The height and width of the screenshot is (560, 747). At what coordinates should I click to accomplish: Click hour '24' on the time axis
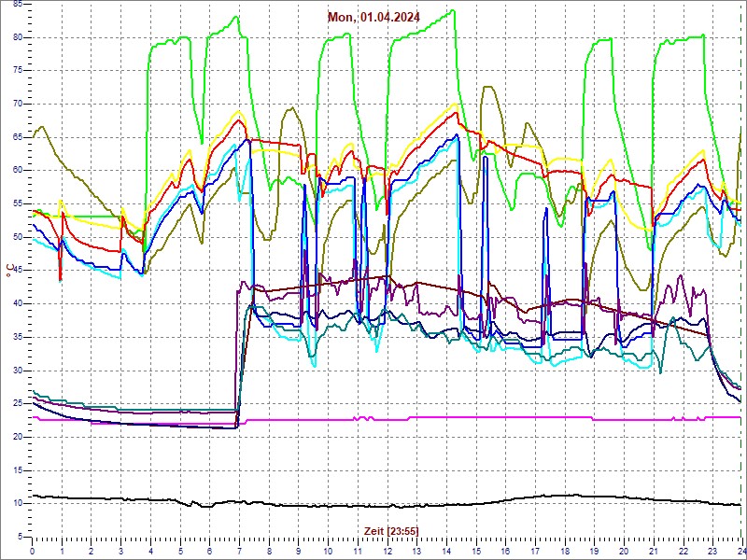coord(740,550)
